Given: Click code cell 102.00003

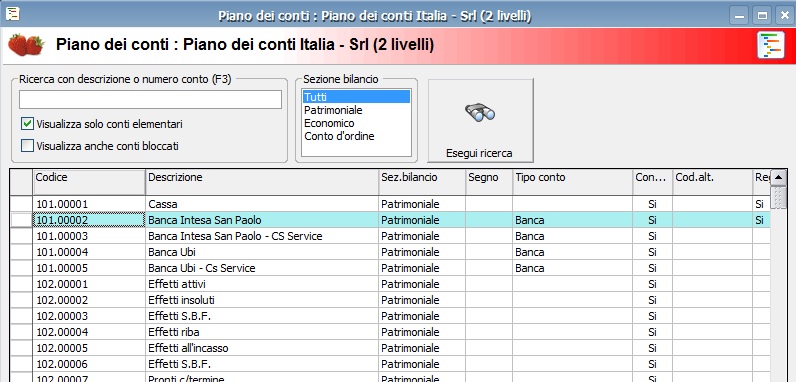Looking at the screenshot, I should click(89, 316).
